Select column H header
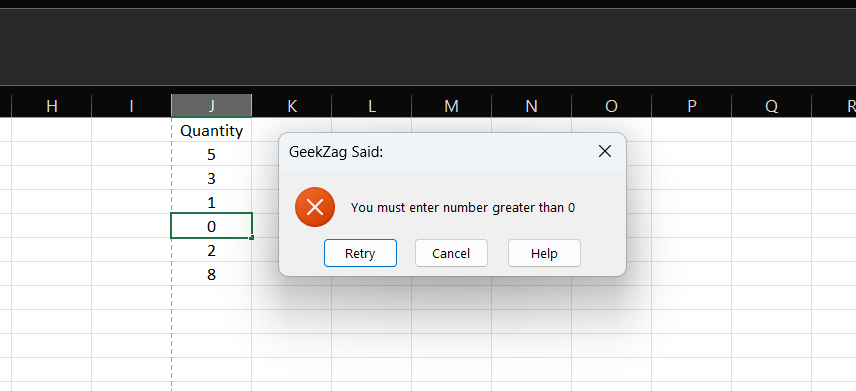This screenshot has height=391, width=856. tap(52, 106)
